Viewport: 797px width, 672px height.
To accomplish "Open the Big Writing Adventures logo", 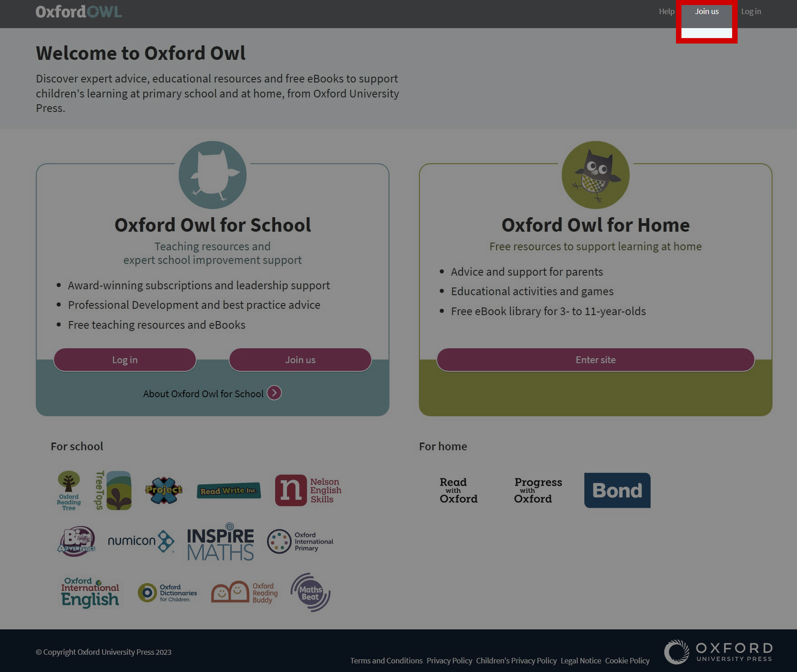I will (x=77, y=541).
